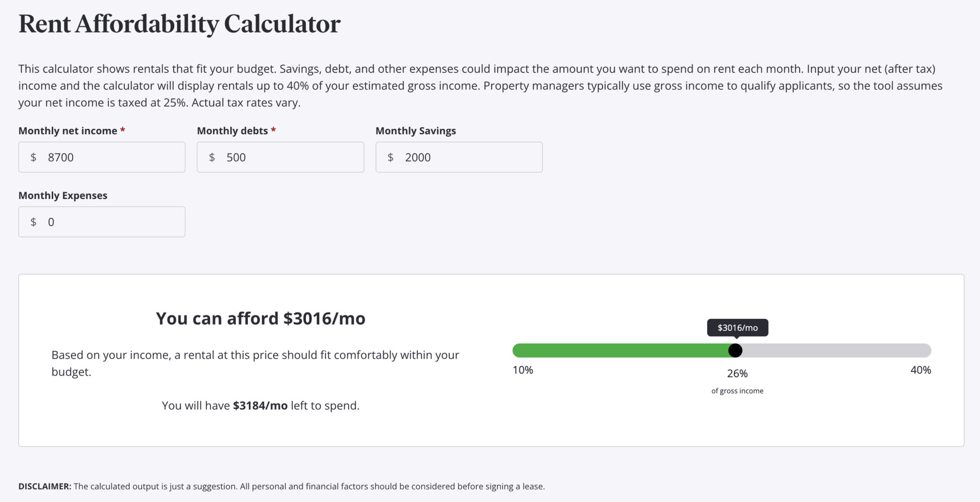Select the Monthly Savings input field
This screenshot has height=502, width=980.
pos(467,157)
